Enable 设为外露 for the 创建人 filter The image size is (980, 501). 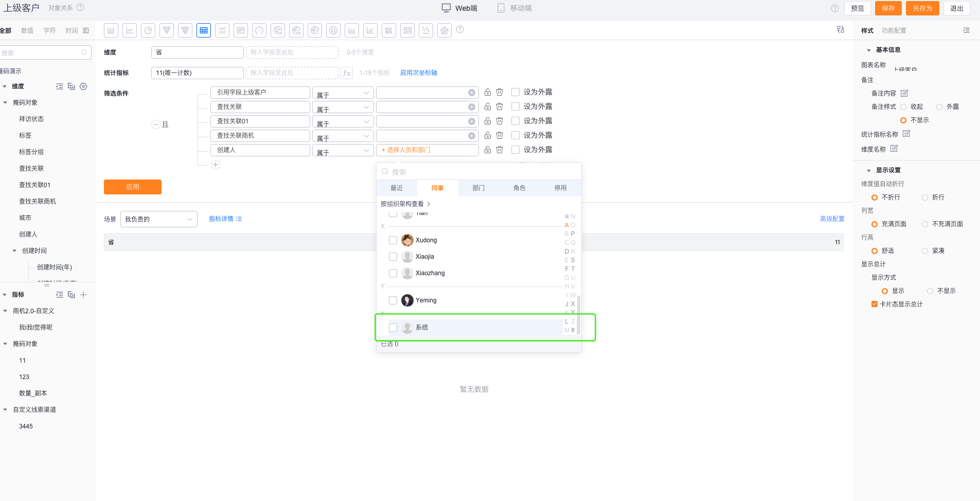[515, 150]
